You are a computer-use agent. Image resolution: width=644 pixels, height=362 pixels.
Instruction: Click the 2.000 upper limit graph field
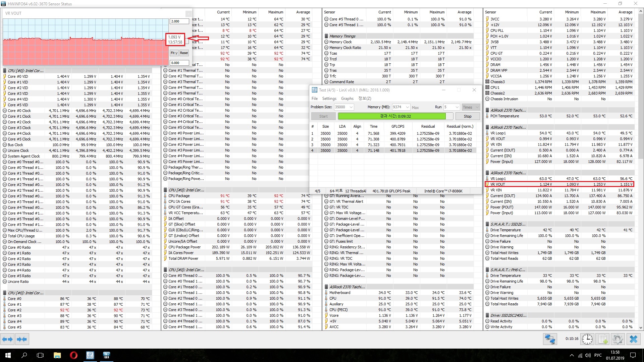pos(179,21)
